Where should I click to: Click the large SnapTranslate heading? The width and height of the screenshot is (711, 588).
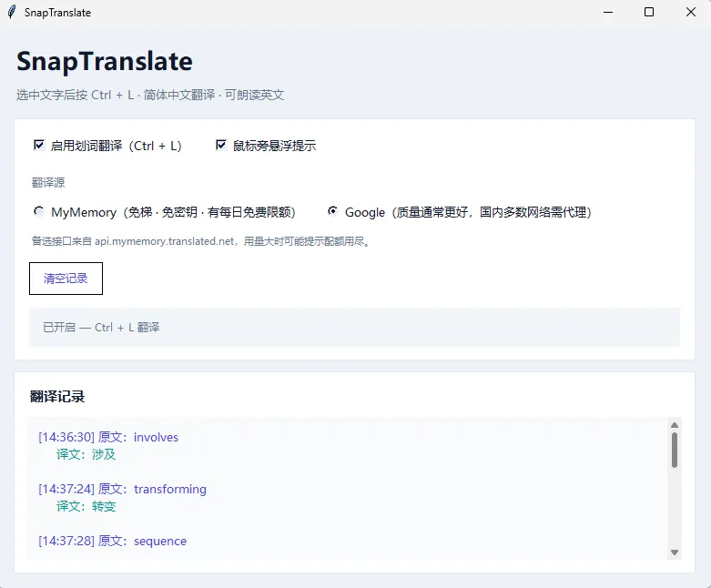(x=105, y=61)
